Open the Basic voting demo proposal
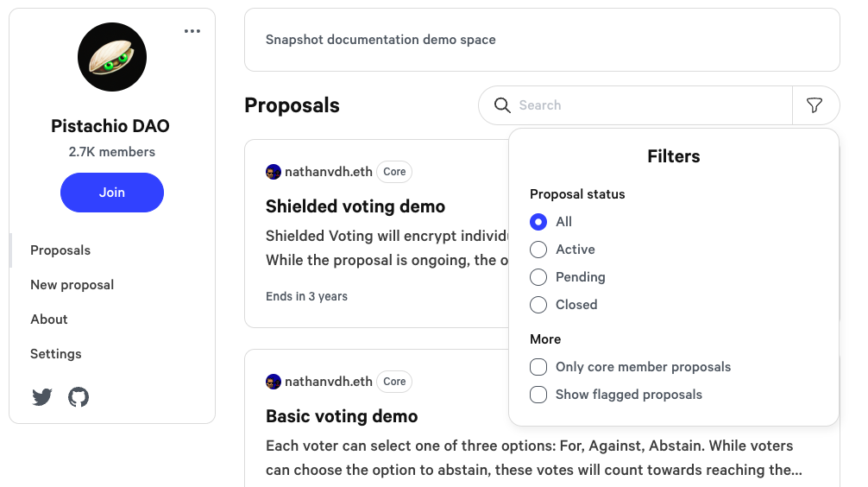The image size is (868, 487). pos(342,416)
